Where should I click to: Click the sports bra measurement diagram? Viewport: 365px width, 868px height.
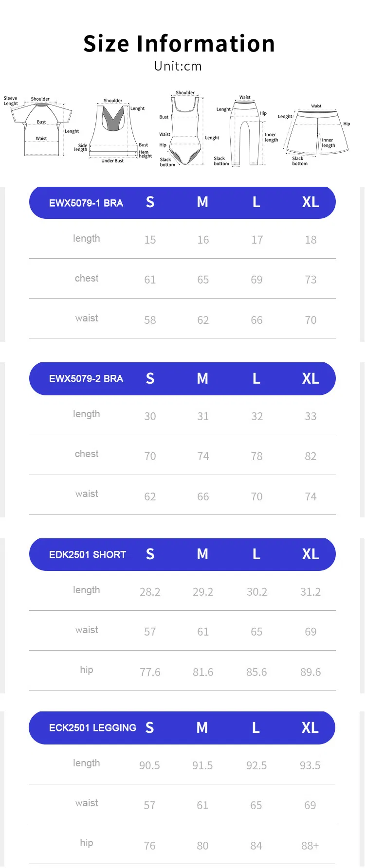tap(113, 131)
